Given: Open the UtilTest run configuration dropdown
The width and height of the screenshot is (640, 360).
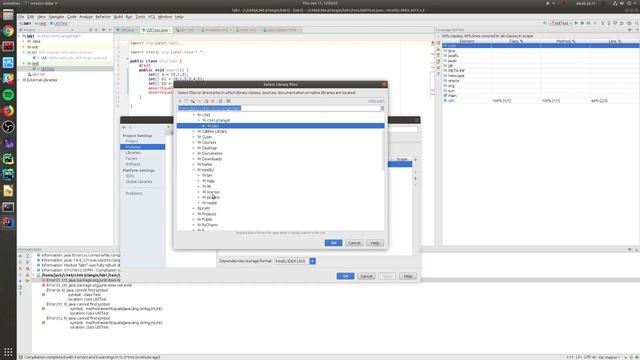Looking at the screenshot, I should [x=561, y=23].
